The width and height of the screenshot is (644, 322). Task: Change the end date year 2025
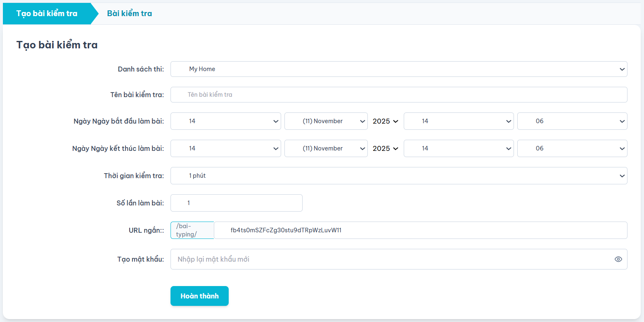click(x=385, y=148)
